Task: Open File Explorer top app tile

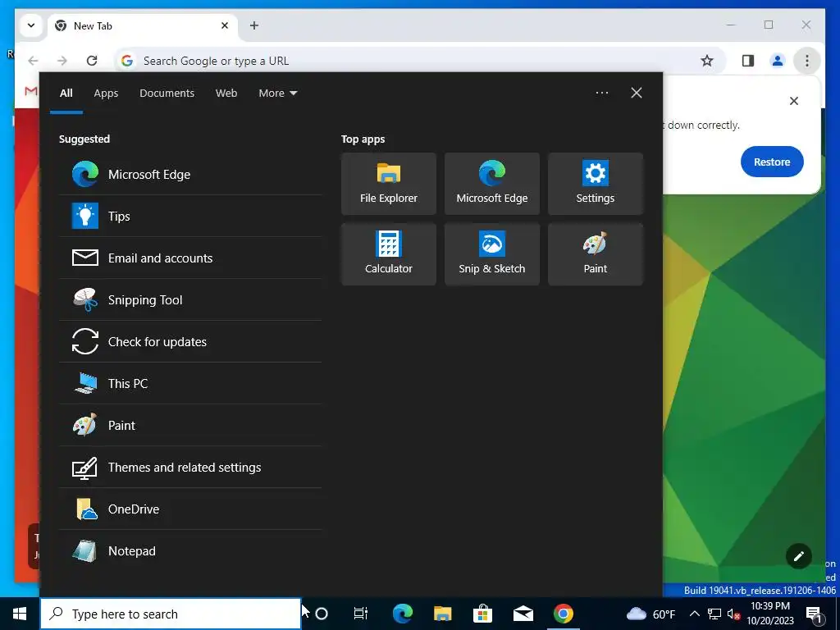Action: [388, 184]
